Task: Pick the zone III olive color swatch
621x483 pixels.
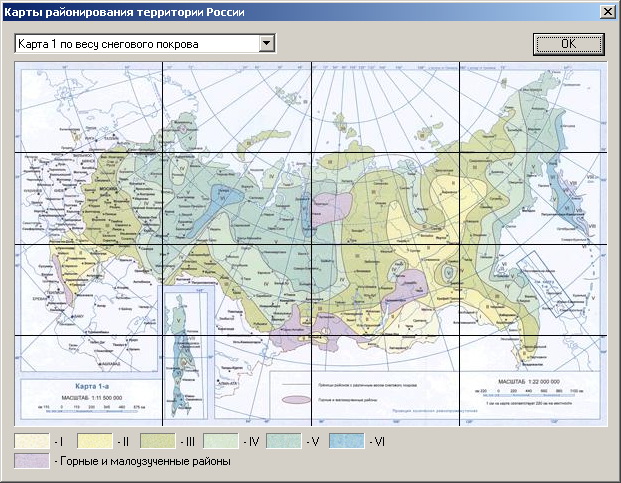Action: [x=158, y=441]
